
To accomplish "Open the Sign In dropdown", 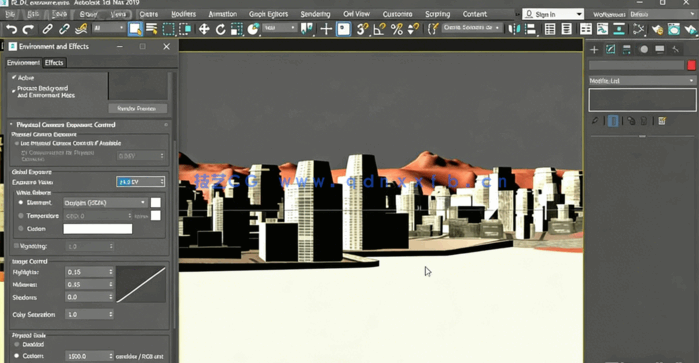I will tap(553, 14).
